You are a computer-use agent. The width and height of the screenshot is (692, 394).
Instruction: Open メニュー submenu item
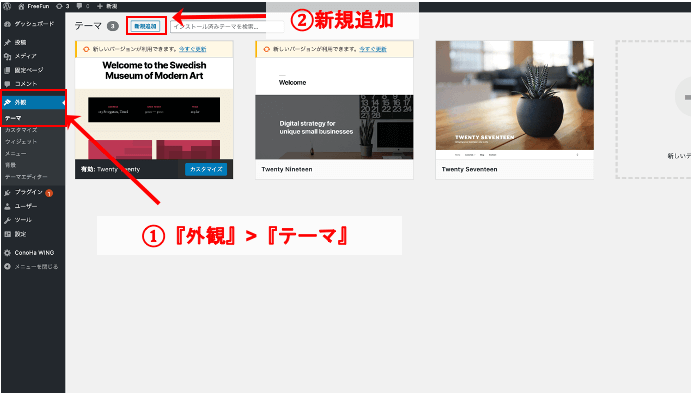pos(15,154)
